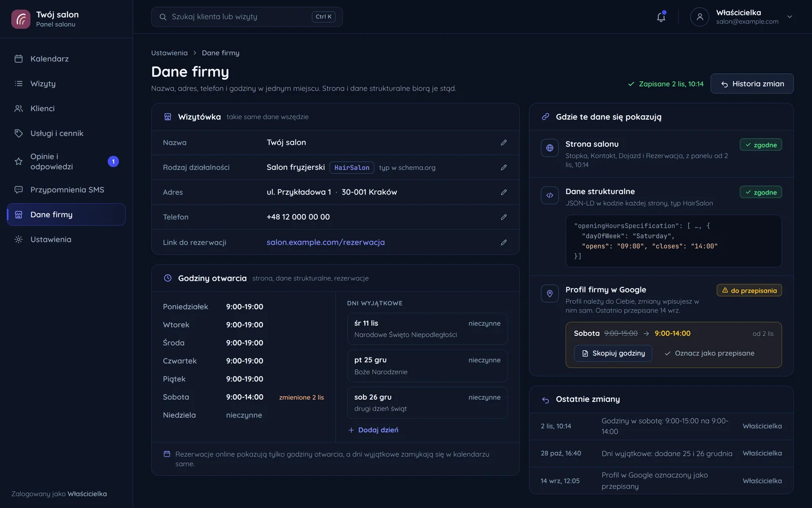Click the 28 paź, 16:40 change entry

(661, 454)
